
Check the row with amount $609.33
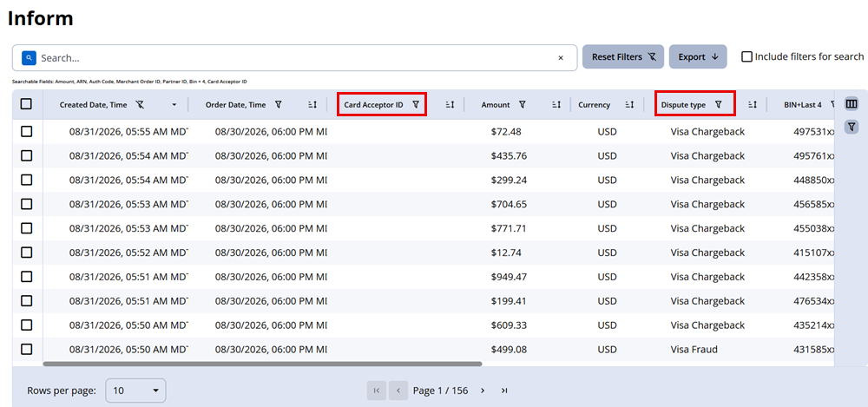[x=26, y=325]
